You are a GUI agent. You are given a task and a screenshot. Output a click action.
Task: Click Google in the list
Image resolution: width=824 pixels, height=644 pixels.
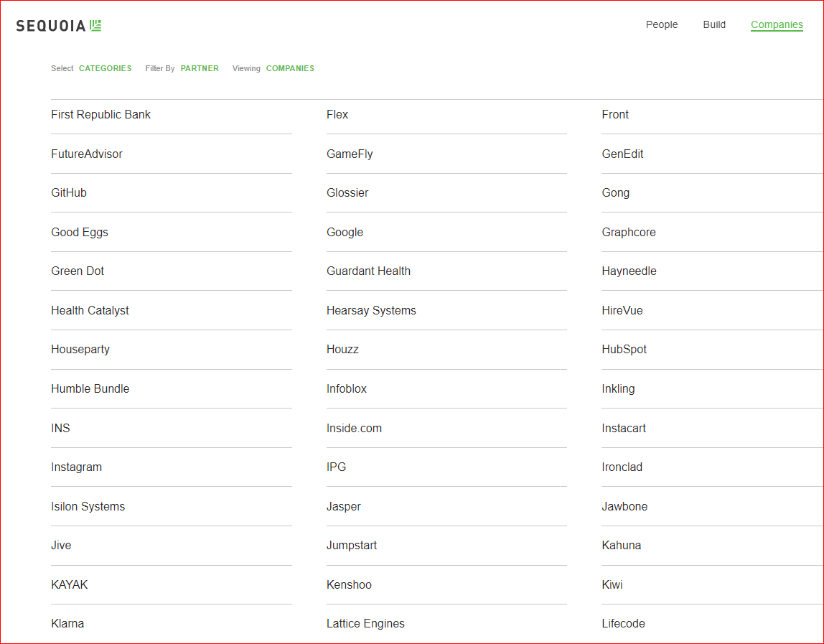345,233
